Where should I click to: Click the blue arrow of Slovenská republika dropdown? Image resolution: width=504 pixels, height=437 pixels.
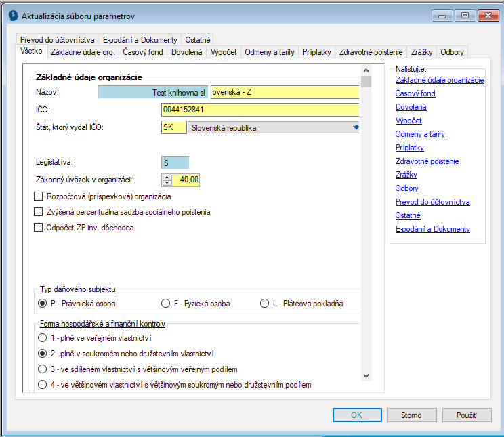point(356,127)
